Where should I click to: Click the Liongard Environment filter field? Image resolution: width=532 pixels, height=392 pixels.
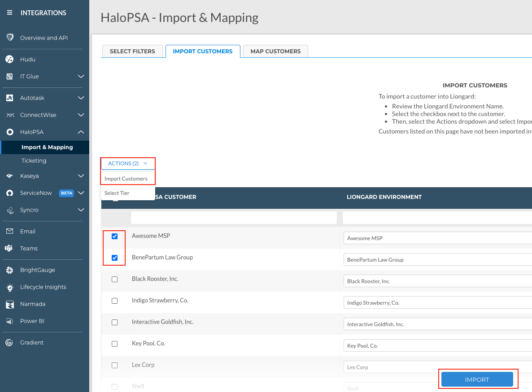coord(437,218)
